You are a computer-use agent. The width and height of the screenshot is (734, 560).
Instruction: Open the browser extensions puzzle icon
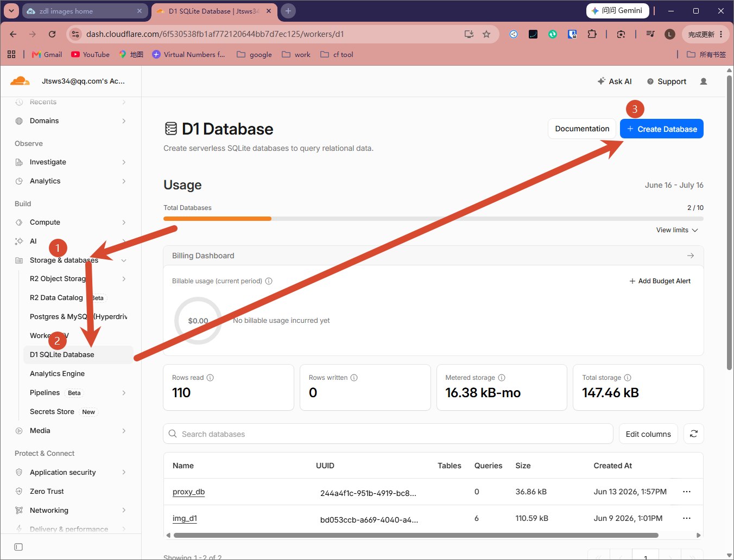coord(592,34)
